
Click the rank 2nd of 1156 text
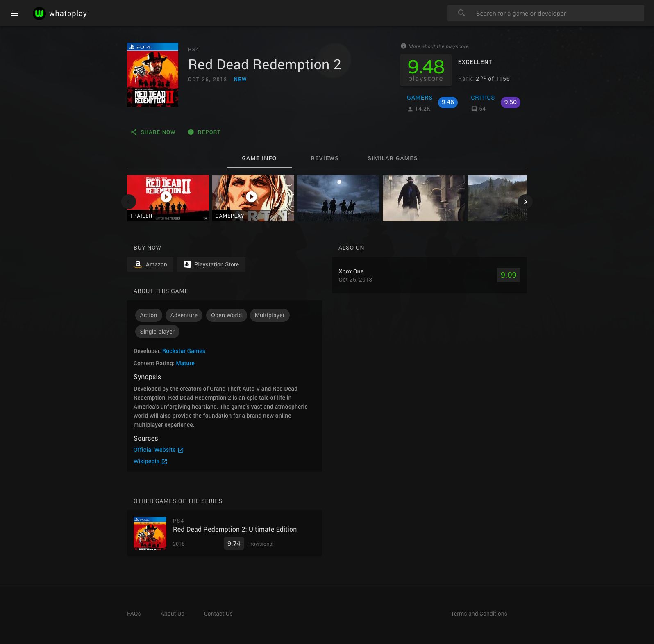click(x=484, y=78)
